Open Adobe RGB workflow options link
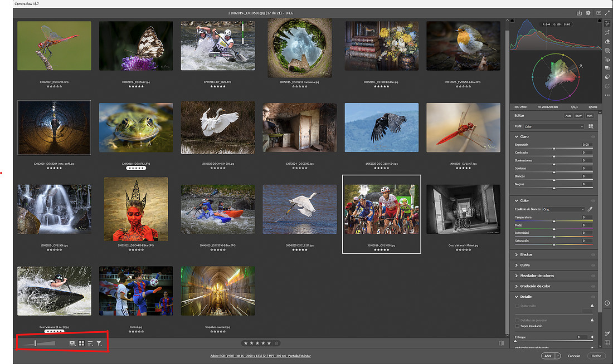This screenshot has width=613, height=364. coord(260,356)
